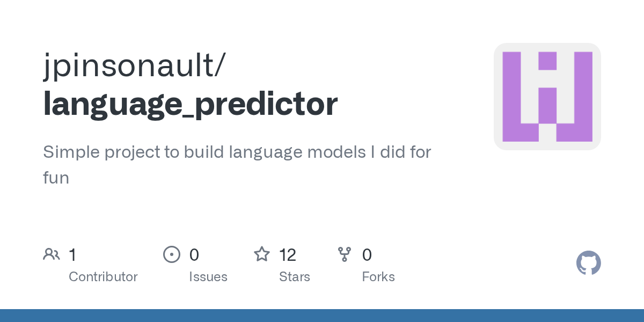Click the forks count number 0
The width and height of the screenshot is (644, 322).
click(x=367, y=254)
